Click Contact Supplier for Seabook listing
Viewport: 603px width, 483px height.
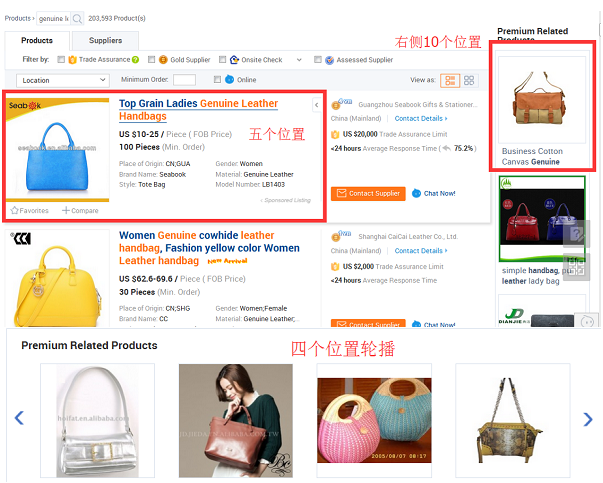(368, 193)
